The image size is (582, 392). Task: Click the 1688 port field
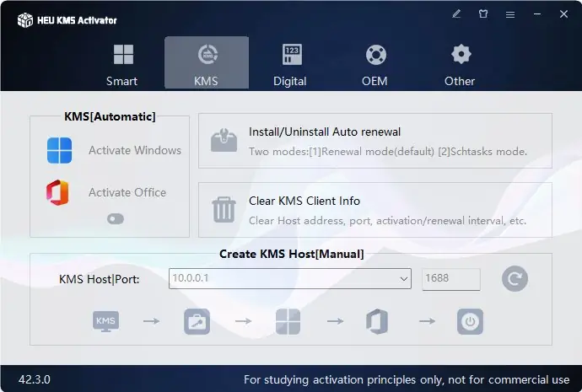click(x=451, y=278)
